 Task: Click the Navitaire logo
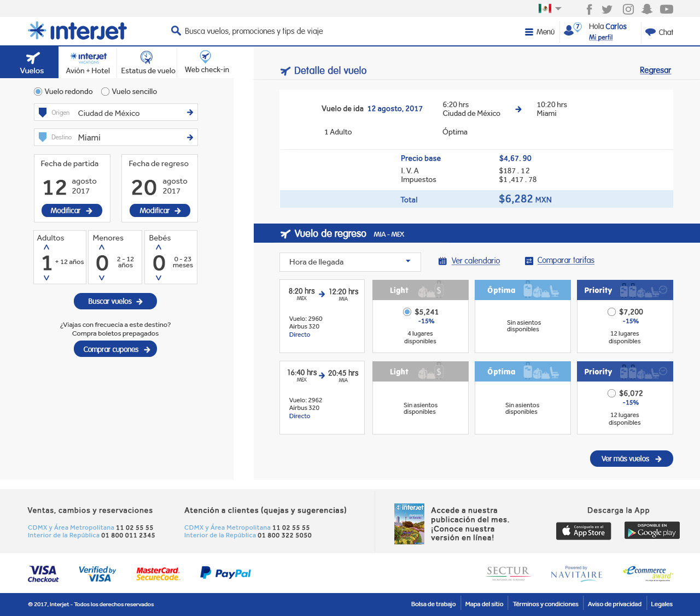tap(576, 573)
